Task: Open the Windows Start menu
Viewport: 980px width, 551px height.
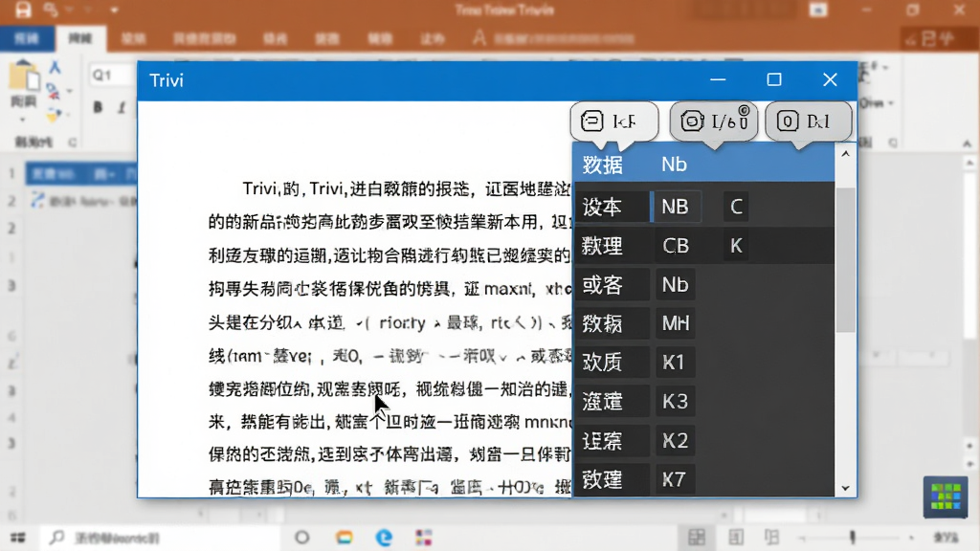Action: coord(18,538)
